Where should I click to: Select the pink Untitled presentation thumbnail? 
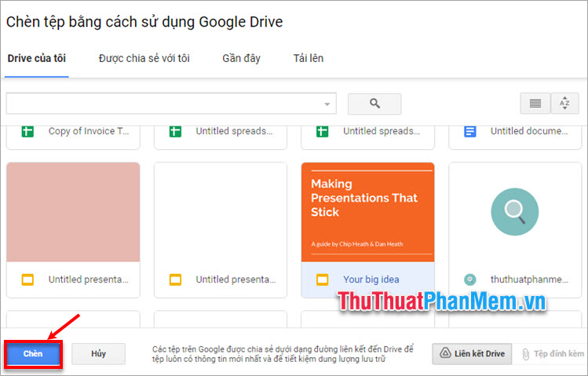pos(73,212)
